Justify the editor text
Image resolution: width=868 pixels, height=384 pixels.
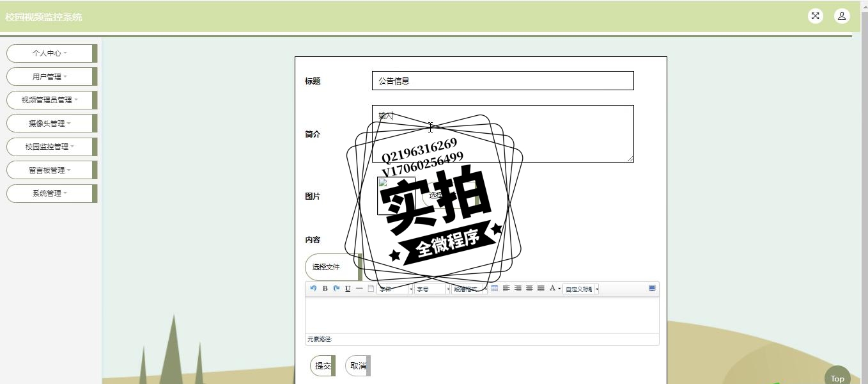pyautogui.click(x=541, y=289)
